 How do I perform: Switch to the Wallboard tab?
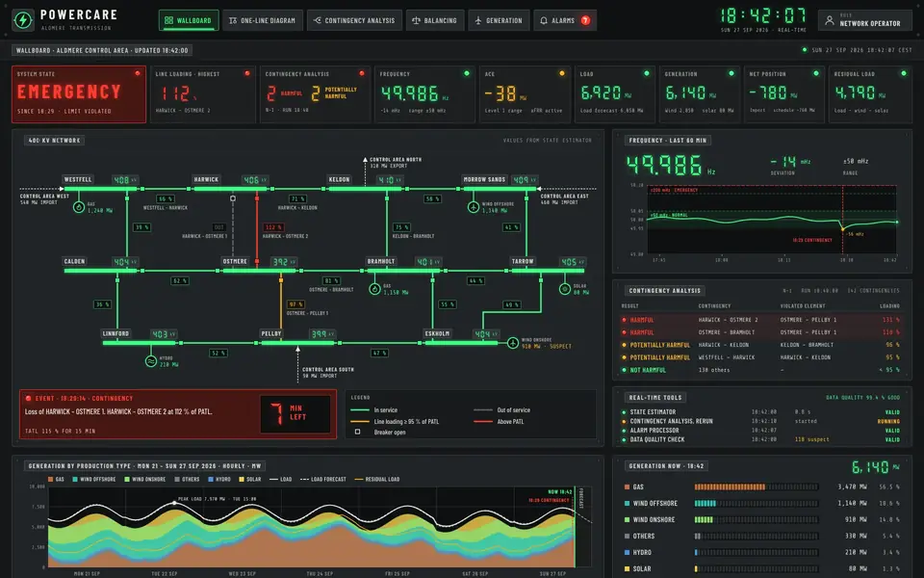[x=189, y=20]
